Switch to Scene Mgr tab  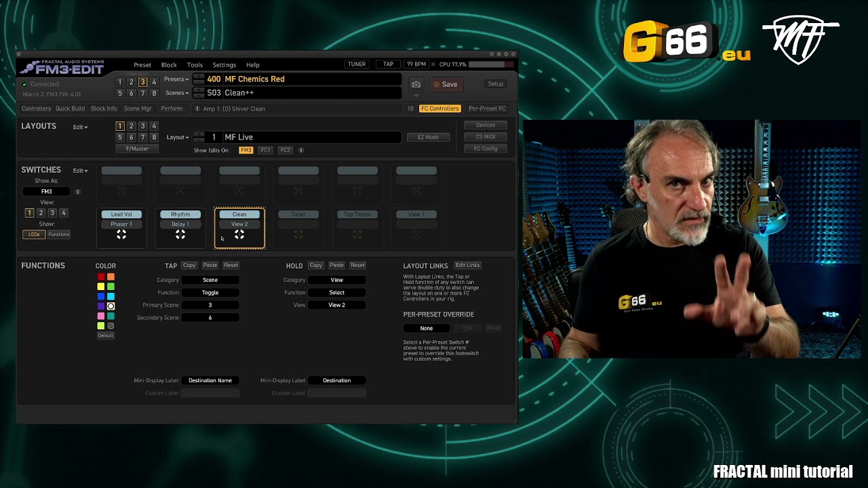(138, 108)
